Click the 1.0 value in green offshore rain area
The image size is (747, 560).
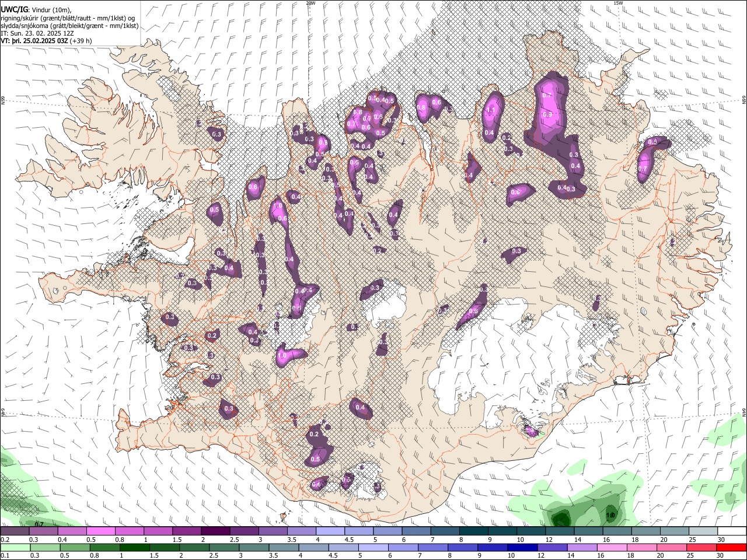coord(610,516)
